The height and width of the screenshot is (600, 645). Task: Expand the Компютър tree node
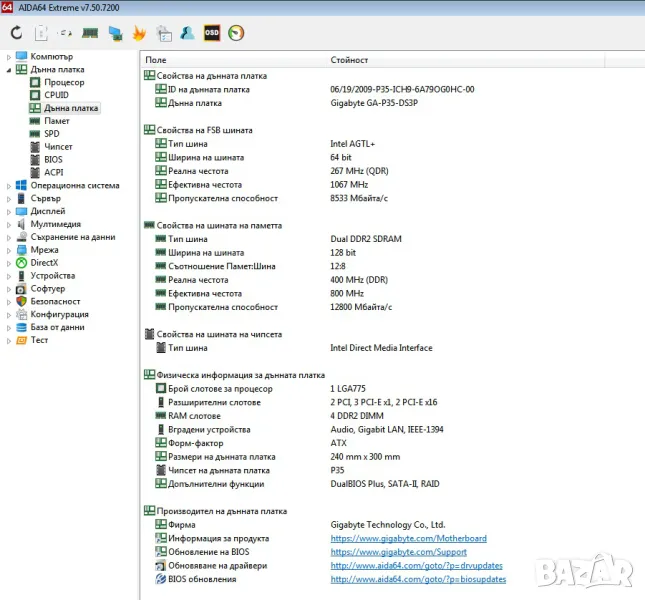click(8, 57)
